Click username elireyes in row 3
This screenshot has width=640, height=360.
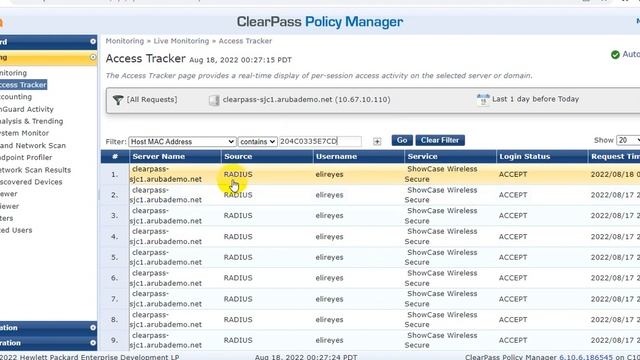(329, 216)
